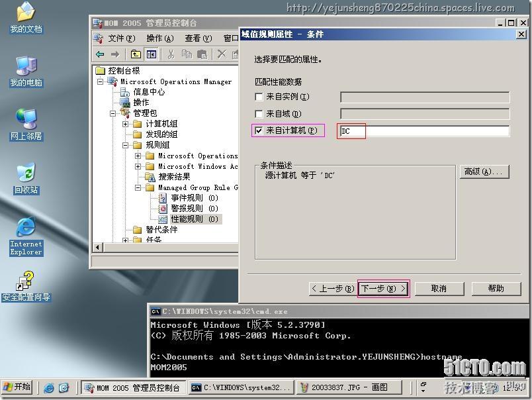Click the 下一步(N) > button
This screenshot has height=400, width=532.
tap(383, 289)
